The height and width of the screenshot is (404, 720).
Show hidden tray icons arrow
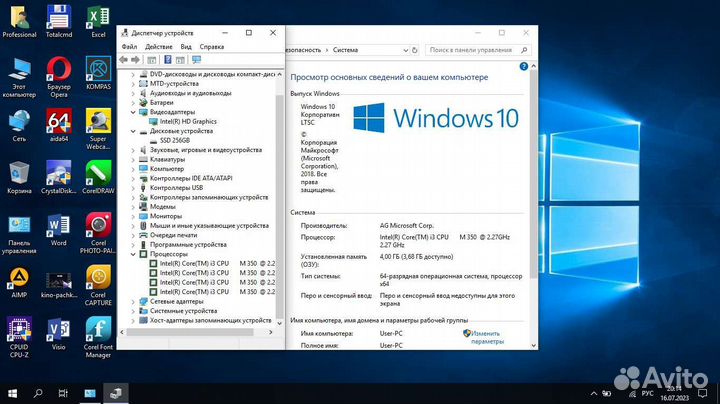pyautogui.click(x=594, y=393)
